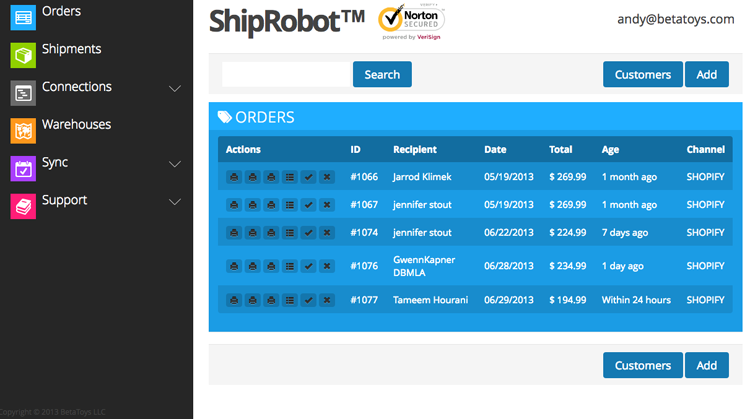The height and width of the screenshot is (419, 750).
Task: Cancel order #1077 with X icon
Action: [327, 300]
